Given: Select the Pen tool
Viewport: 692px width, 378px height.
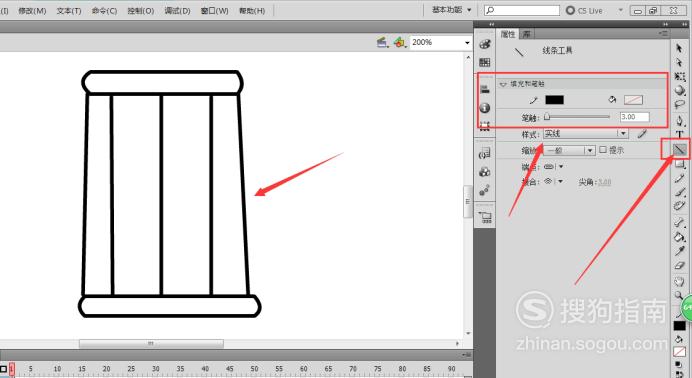Looking at the screenshot, I should click(x=679, y=120).
